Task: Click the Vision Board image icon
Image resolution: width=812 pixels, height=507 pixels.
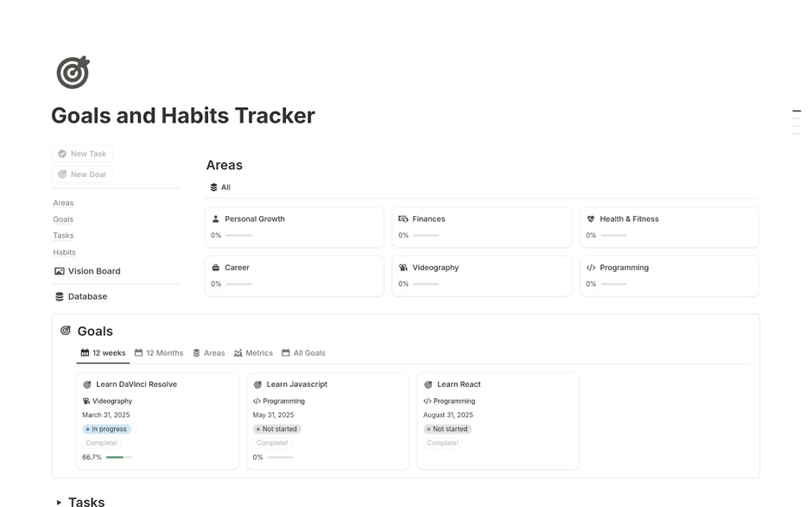Action: (60, 271)
